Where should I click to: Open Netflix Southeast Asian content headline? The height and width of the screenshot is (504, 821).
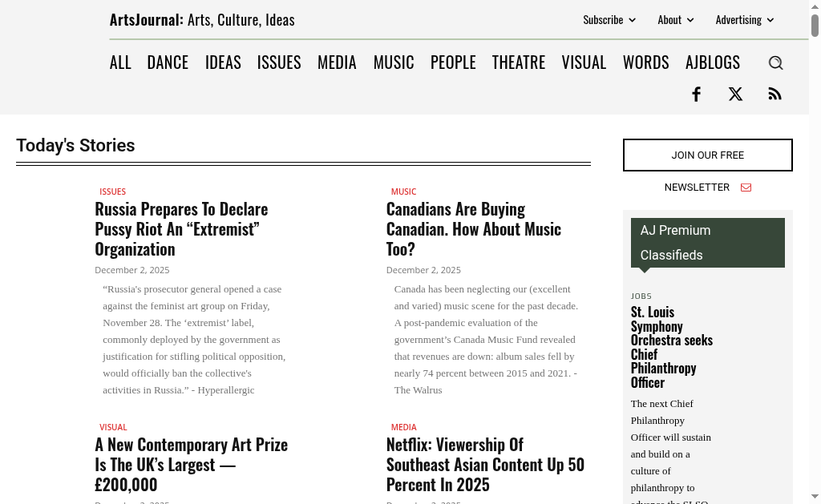point(485,464)
